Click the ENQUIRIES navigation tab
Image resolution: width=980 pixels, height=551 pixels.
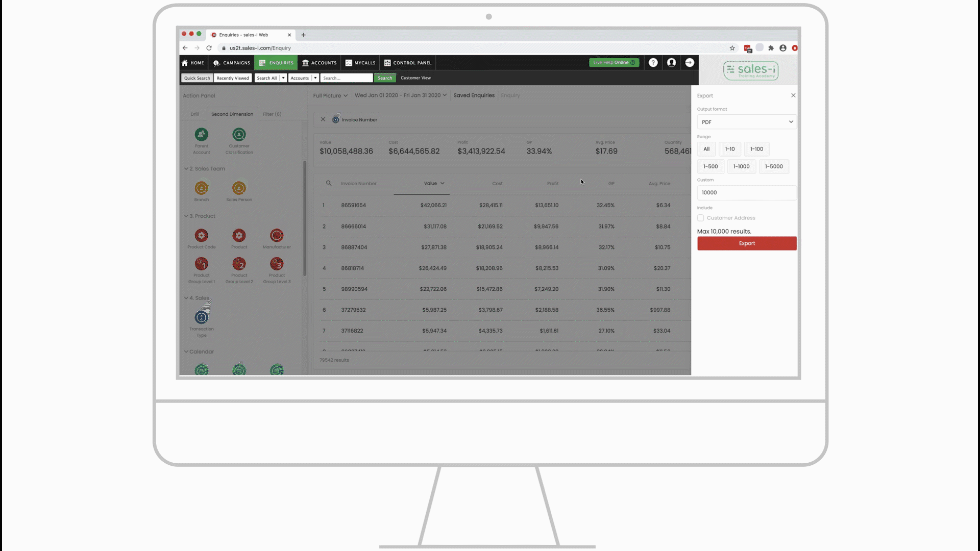(x=277, y=62)
